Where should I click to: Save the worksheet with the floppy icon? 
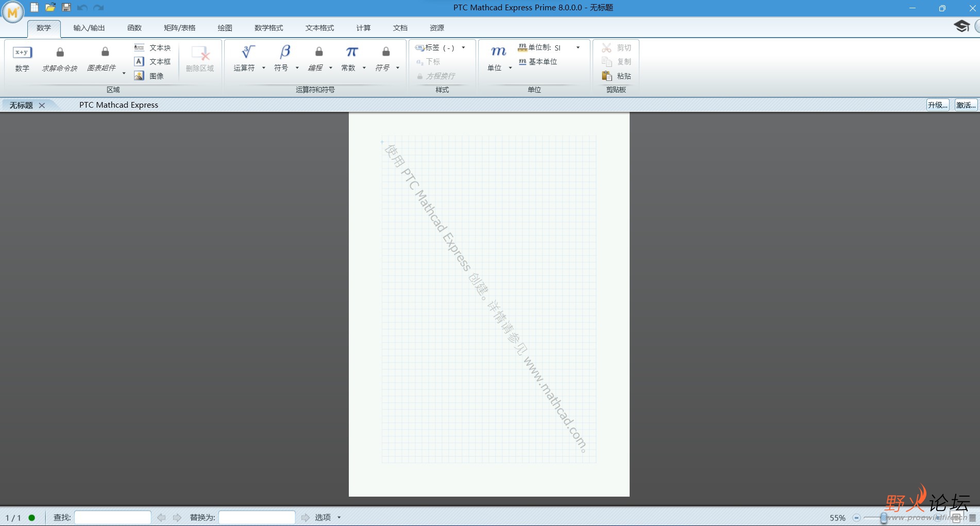(x=66, y=7)
